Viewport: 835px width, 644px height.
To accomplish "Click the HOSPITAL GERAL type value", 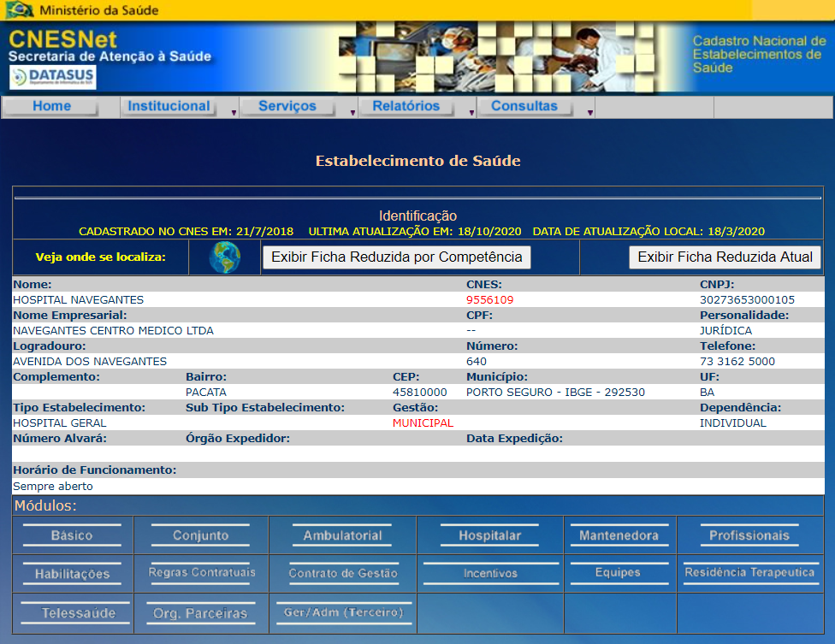I will coord(60,423).
